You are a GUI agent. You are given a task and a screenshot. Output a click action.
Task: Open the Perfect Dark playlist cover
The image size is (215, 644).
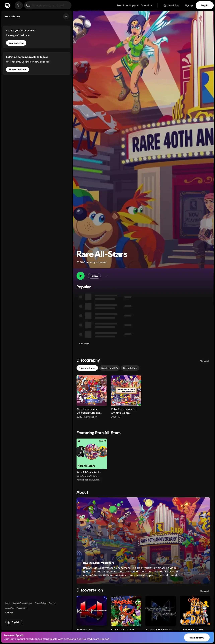pos(161,611)
